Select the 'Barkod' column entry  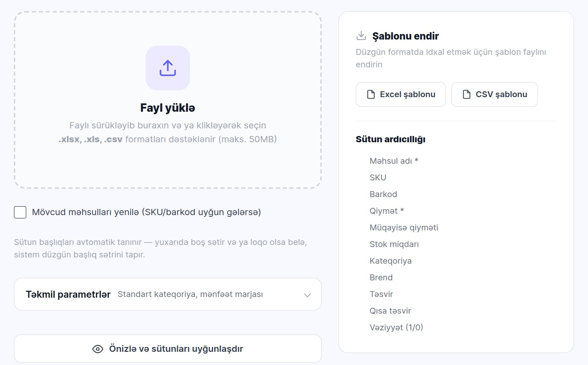(383, 194)
